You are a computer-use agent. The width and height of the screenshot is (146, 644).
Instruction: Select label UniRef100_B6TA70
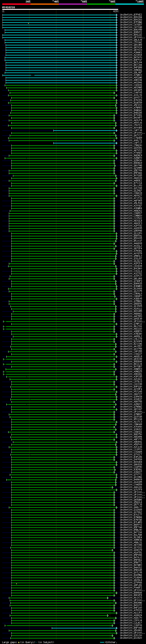coord(131,58)
